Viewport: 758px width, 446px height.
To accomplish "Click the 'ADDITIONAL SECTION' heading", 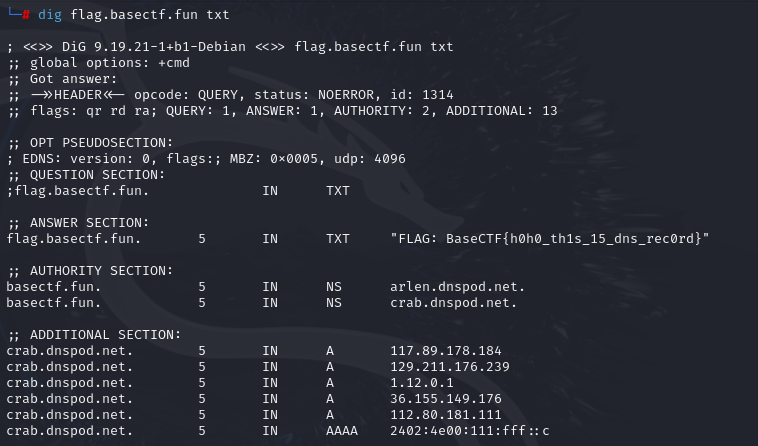I will (x=98, y=334).
